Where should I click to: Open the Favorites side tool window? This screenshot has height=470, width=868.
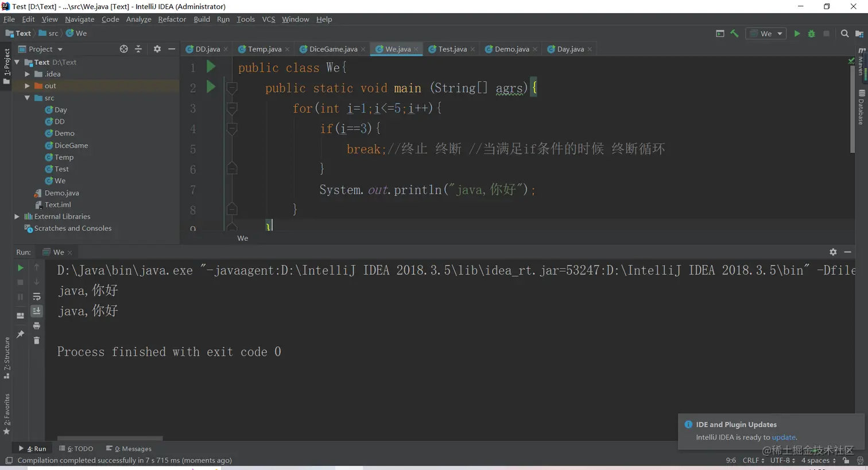(7, 414)
